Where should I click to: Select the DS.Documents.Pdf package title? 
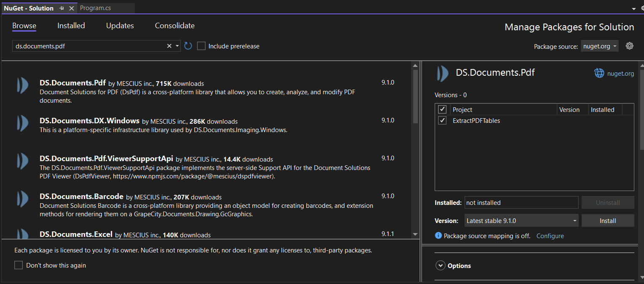click(72, 82)
